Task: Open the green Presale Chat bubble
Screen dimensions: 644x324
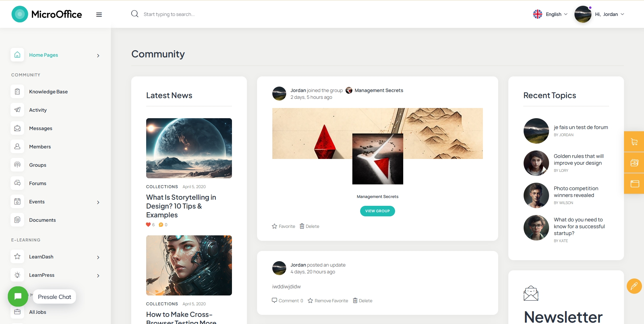Action: (18, 296)
